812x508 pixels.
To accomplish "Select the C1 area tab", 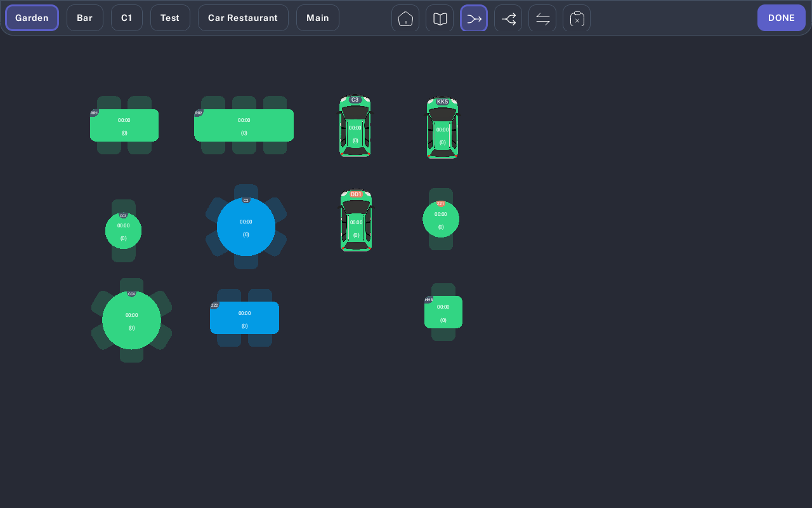I will coord(127,18).
